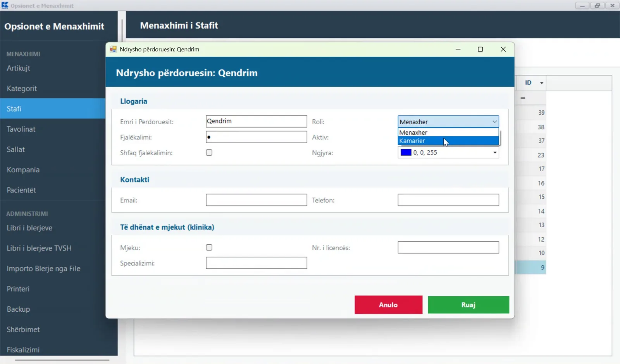Click the Fjalëkalimi password field

[x=256, y=137]
